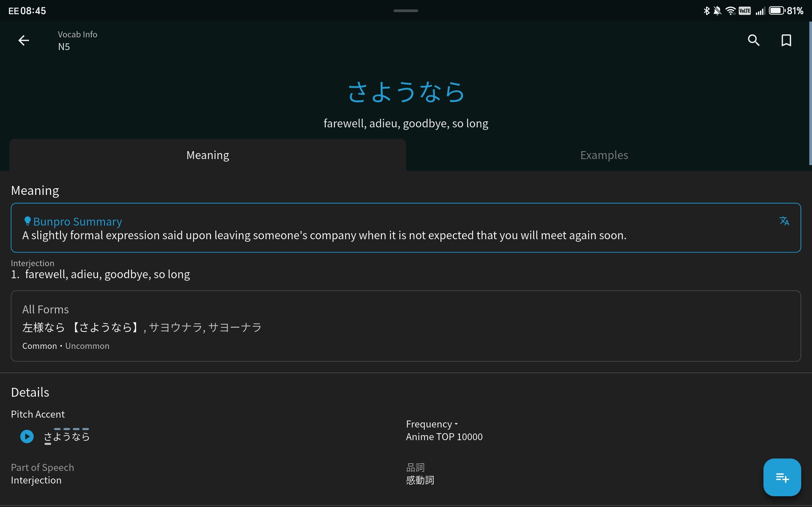Expand the Frequency dropdown
Screen dimensions: 812x507
pos(432,424)
